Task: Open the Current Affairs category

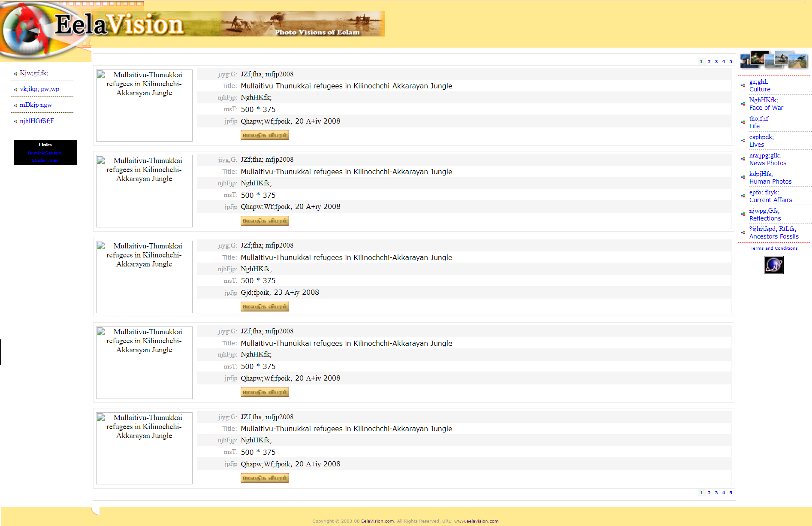Action: [x=770, y=200]
